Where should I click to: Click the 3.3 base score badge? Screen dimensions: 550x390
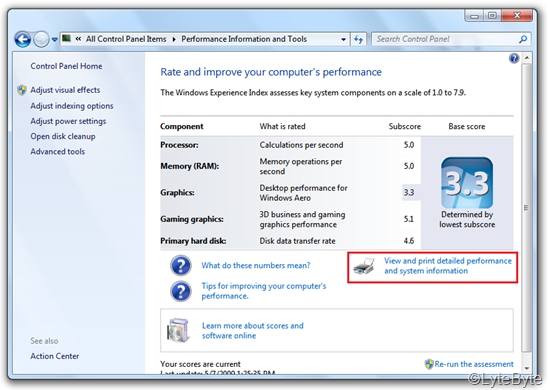point(467,183)
